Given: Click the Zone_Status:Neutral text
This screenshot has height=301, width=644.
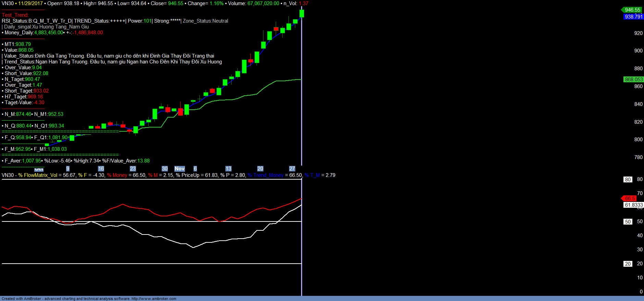Looking at the screenshot, I should pos(205,21).
